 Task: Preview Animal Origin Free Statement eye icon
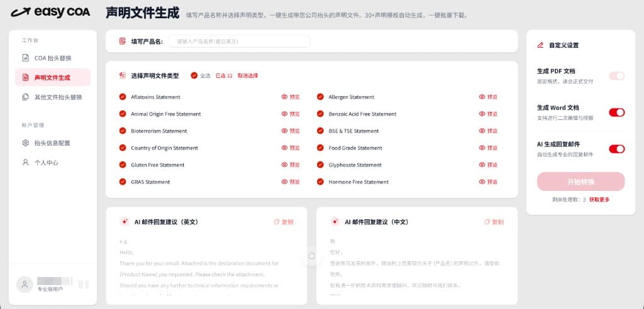tap(284, 114)
